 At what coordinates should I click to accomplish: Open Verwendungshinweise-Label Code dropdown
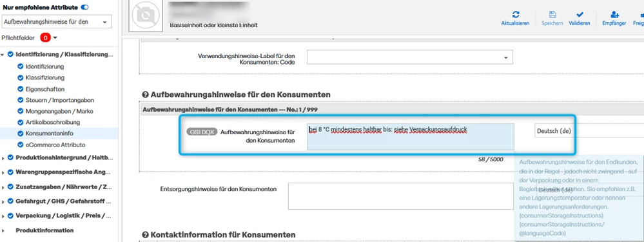pos(410,57)
